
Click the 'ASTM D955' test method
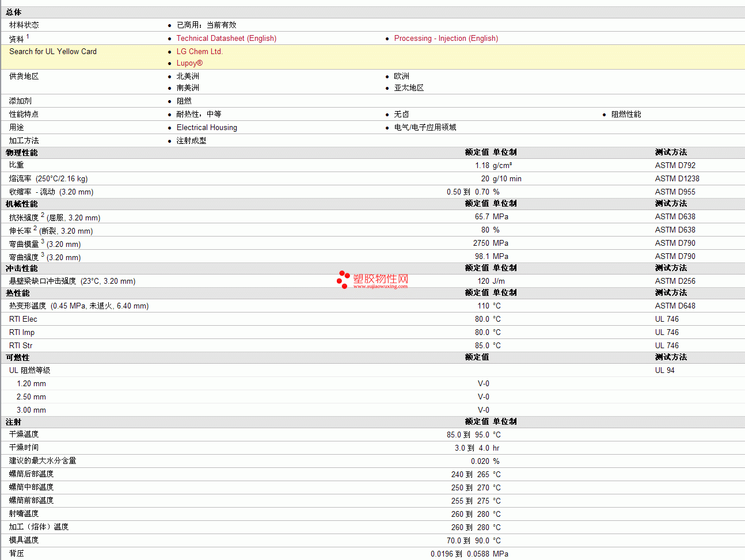coord(675,192)
